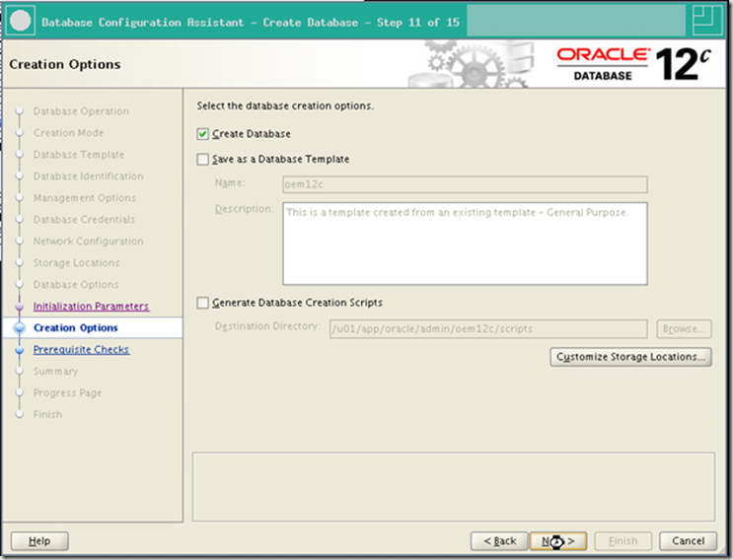The width and height of the screenshot is (733, 560).
Task: Go Back to the previous step
Action: [499, 541]
